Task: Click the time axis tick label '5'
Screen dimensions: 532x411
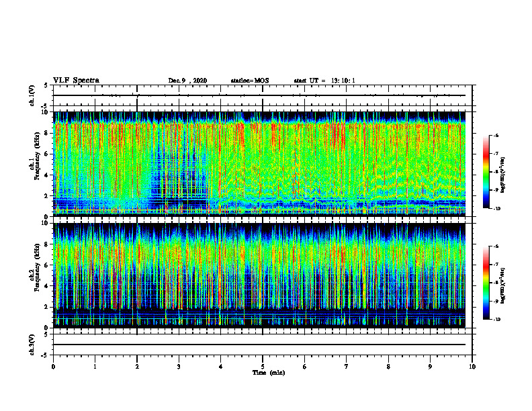Action: [263, 367]
